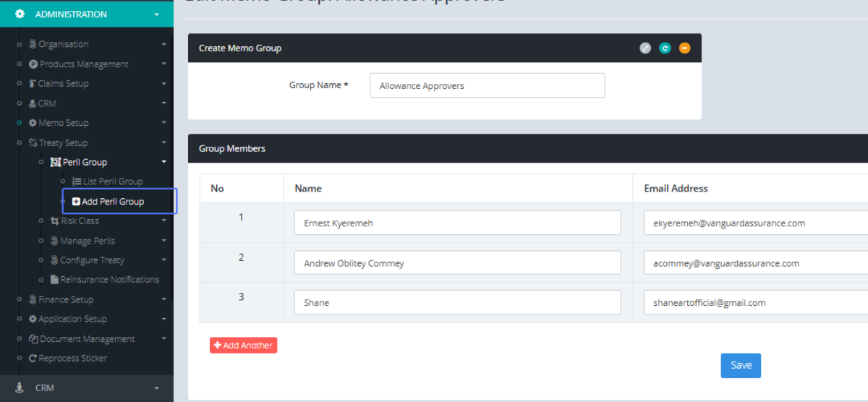Click the Products Management icon in sidebar
Screen dimensions: 868x402
pos(33,64)
